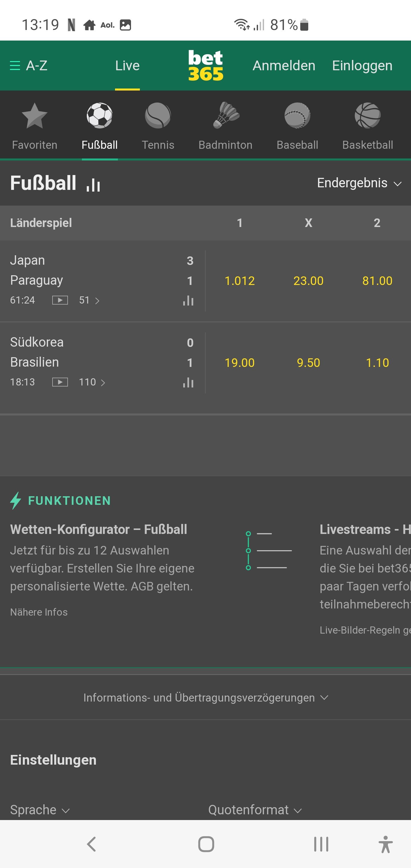Tap the Einloggen button
Screen dimensions: 411x868
362,65
